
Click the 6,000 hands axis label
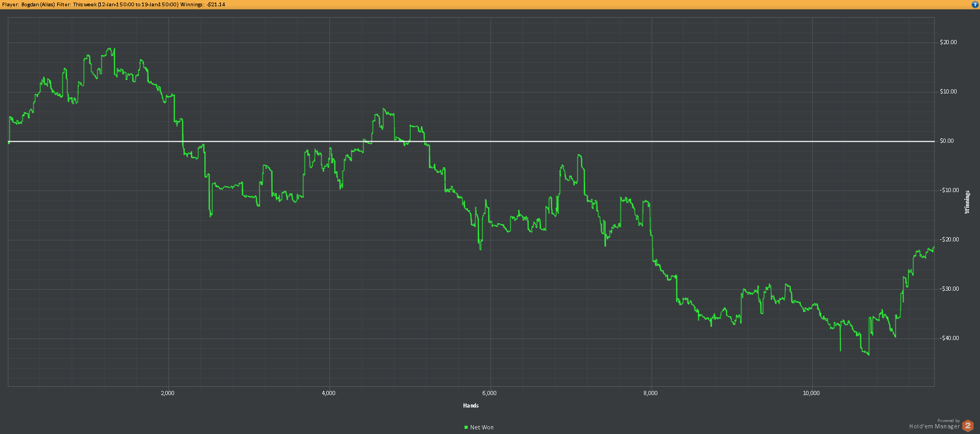[489, 393]
